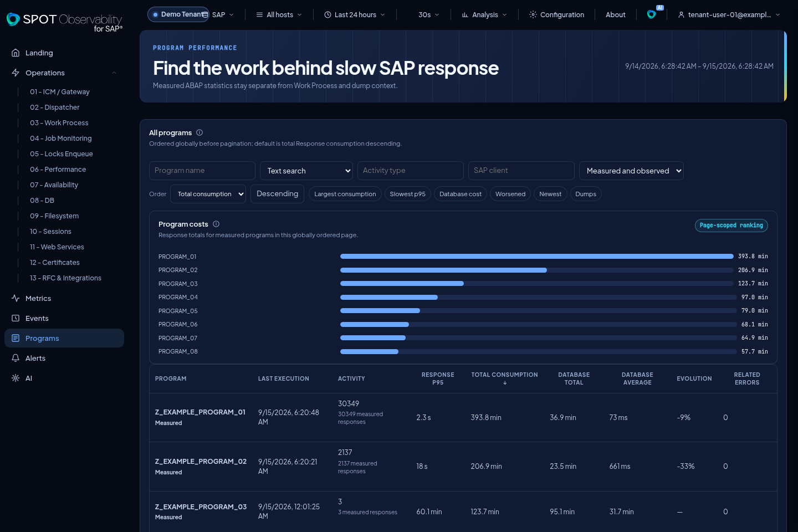
Task: Toggle the Database cost filter chip
Action: [x=461, y=194]
